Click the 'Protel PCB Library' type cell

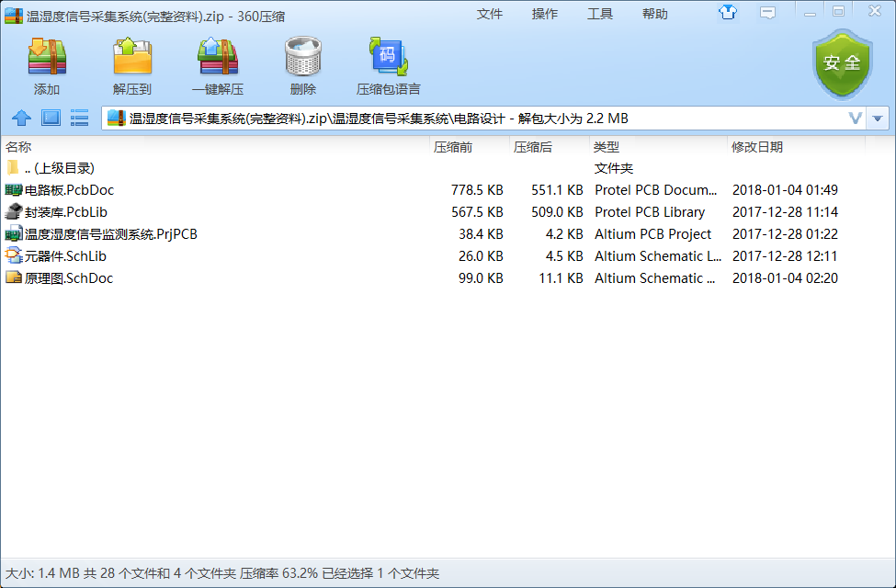pyautogui.click(x=650, y=212)
